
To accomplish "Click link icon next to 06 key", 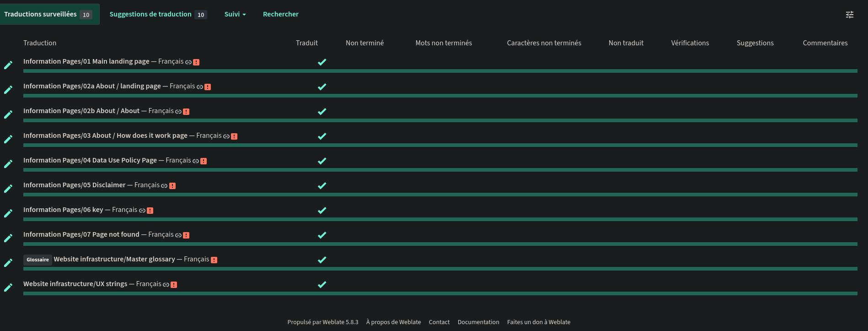I will 142,211.
